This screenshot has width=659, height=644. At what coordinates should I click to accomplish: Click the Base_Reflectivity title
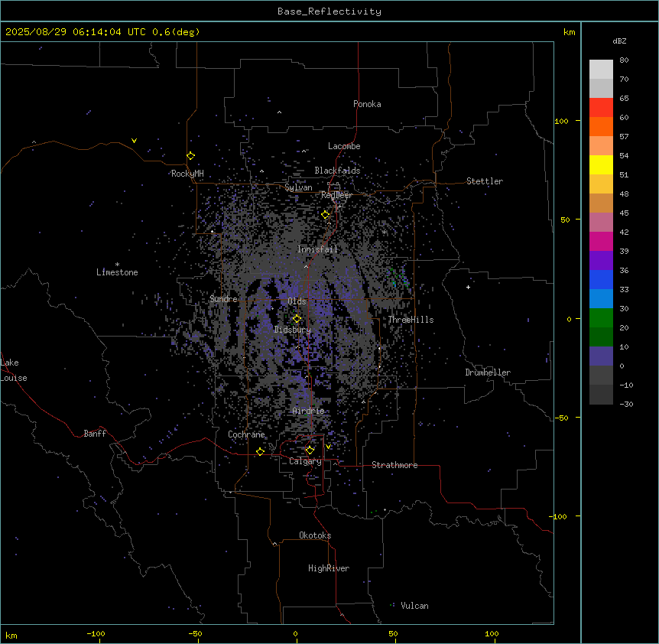coord(329,11)
